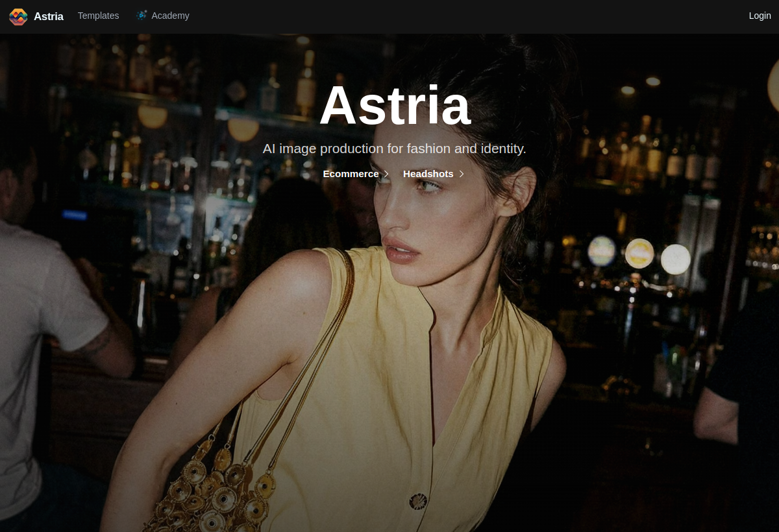
Task: Open the Ecommerce link
Action: pos(351,174)
